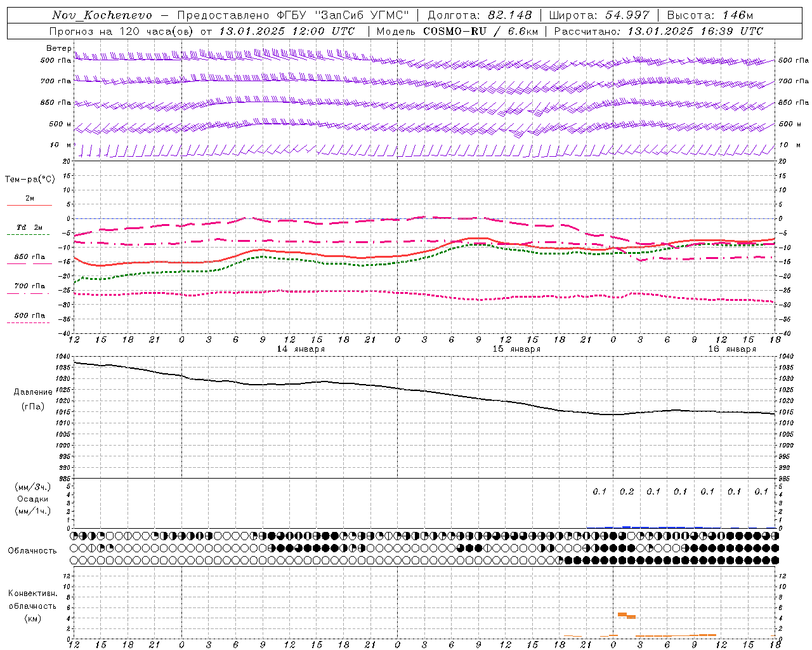The height and width of the screenshot is (650, 812).
Task: Click the Nov_Kochenevo station title
Action: click(102, 15)
